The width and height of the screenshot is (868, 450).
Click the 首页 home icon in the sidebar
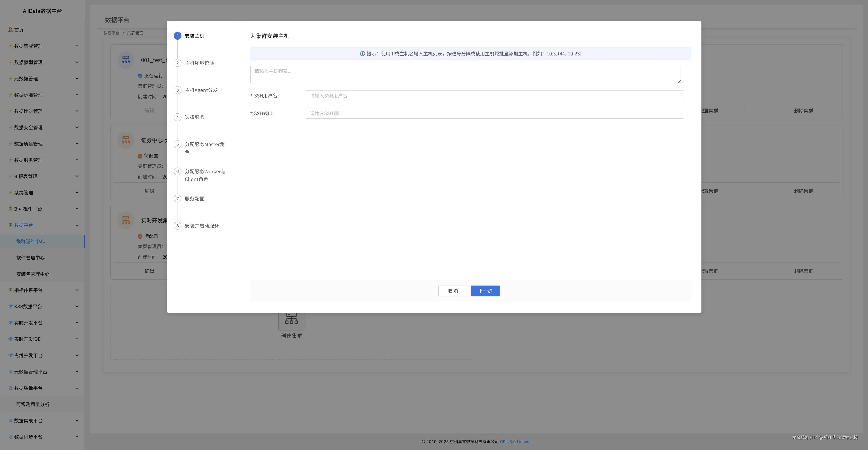pyautogui.click(x=11, y=30)
